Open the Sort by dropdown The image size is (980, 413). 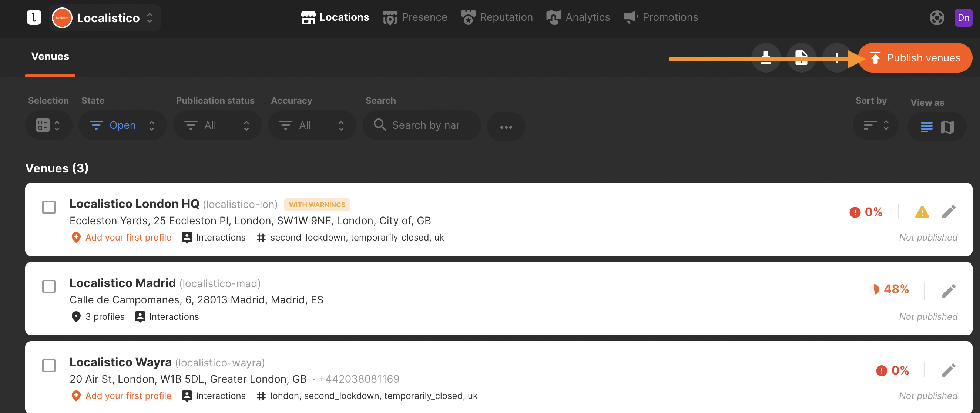click(x=875, y=125)
